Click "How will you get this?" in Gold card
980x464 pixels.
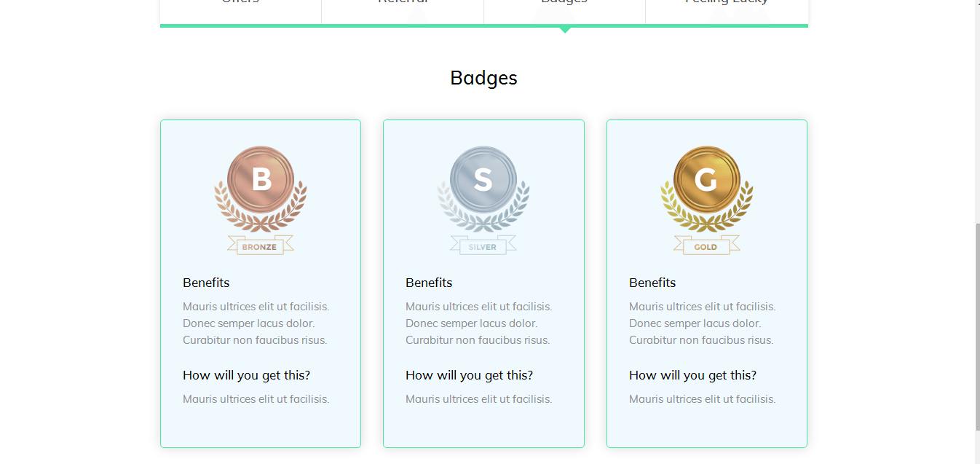[x=692, y=375]
